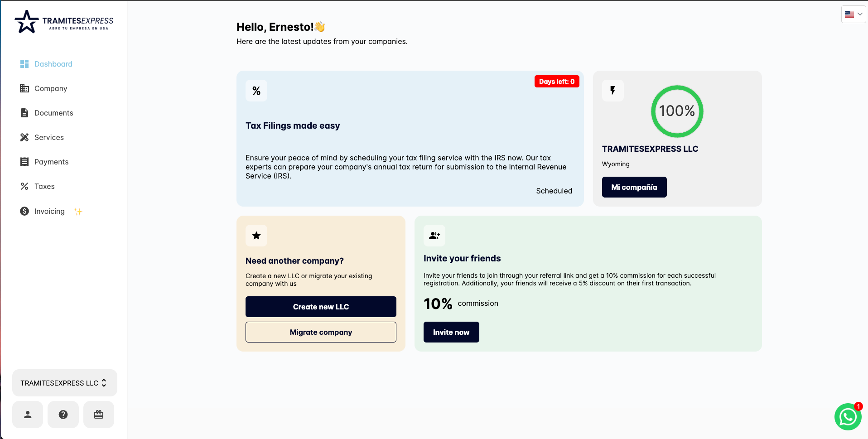Viewport: 868px width, 439px height.
Task: Expand the TRAMITESEXPRESS LLC company selector
Action: [x=64, y=383]
